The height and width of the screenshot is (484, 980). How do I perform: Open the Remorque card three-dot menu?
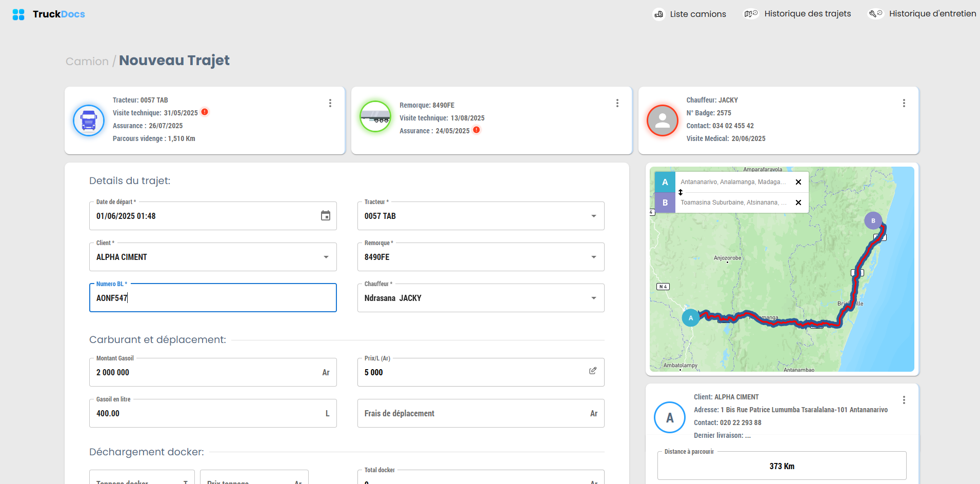click(617, 103)
